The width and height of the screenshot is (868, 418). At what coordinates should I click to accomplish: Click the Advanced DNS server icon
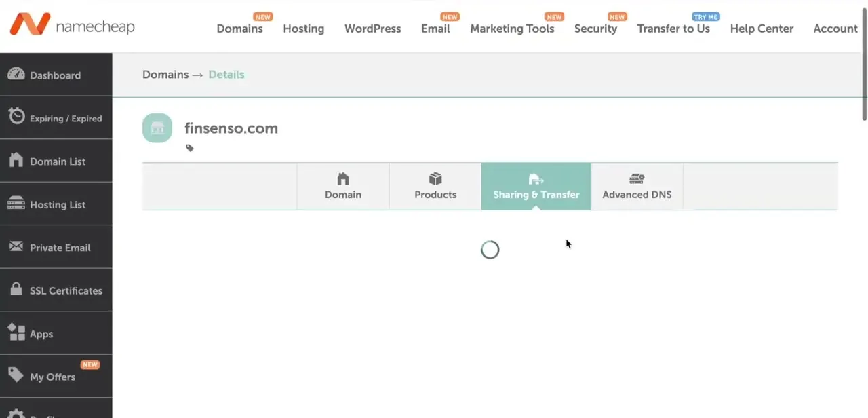(637, 179)
